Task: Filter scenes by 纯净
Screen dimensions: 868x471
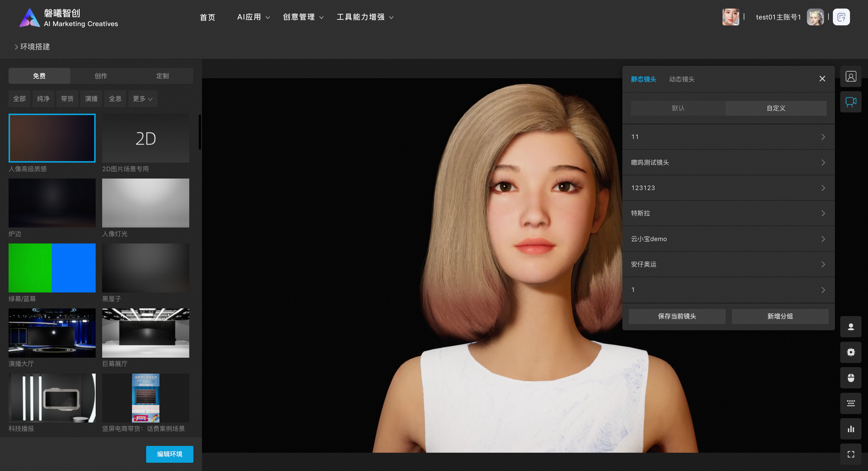Action: click(x=43, y=99)
